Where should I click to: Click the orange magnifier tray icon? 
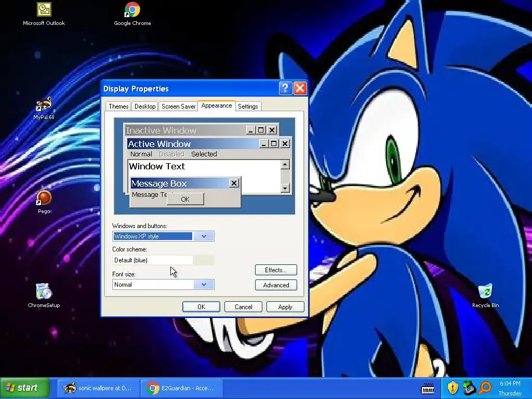(485, 388)
